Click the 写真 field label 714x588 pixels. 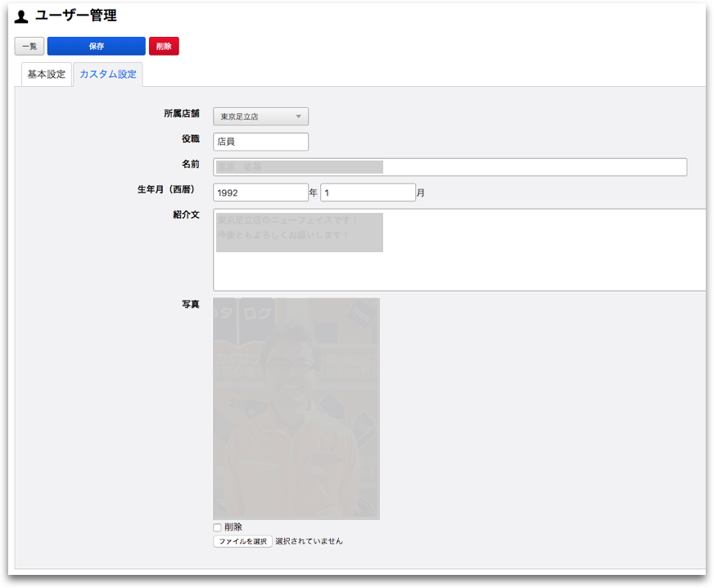(x=190, y=305)
